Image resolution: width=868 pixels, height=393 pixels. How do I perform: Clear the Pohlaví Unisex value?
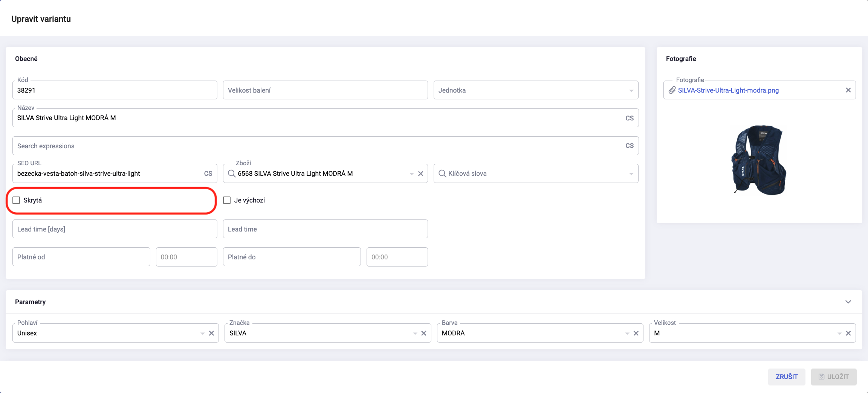point(211,333)
